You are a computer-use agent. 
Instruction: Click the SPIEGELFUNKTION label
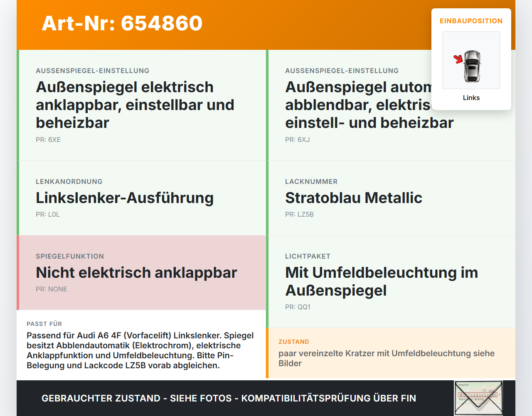click(x=70, y=256)
